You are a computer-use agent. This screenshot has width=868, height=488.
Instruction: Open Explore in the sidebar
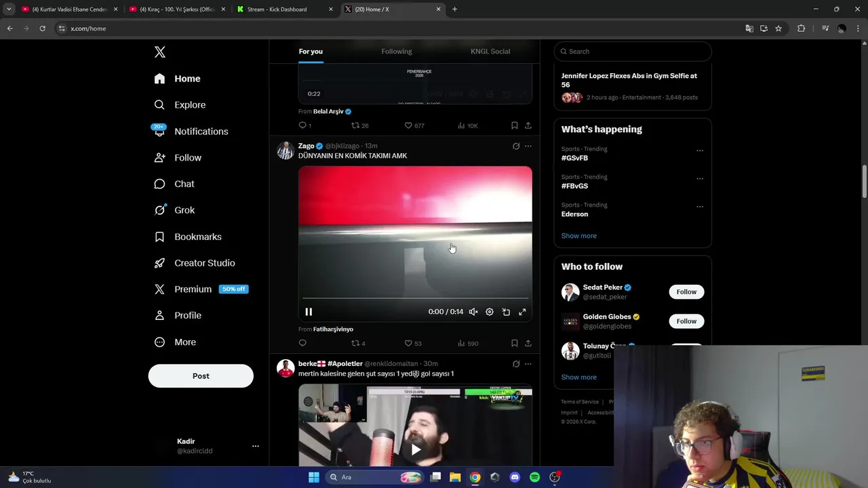point(180,105)
